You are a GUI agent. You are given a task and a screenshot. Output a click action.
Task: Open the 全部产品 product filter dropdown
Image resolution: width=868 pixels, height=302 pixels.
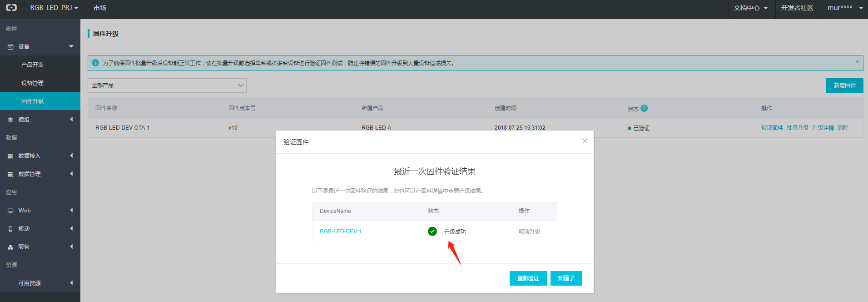coord(167,86)
